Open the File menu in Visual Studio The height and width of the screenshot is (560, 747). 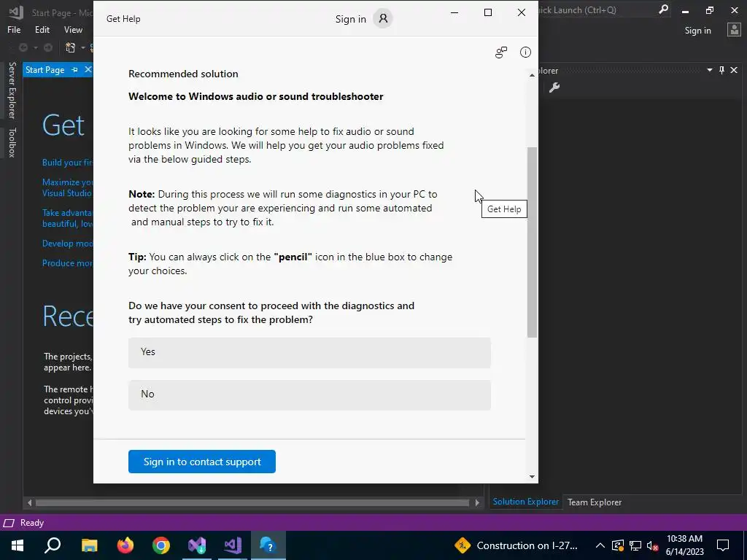click(x=14, y=29)
